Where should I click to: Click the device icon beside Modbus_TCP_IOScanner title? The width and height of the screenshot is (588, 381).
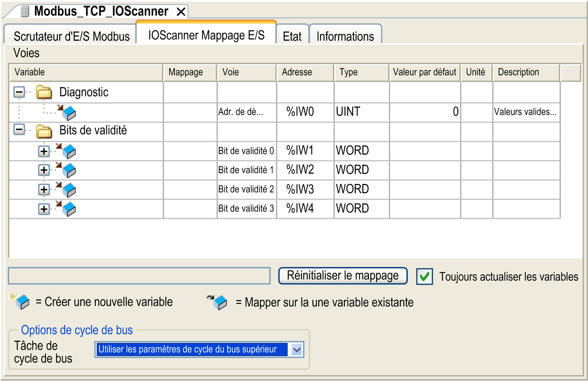[x=25, y=11]
